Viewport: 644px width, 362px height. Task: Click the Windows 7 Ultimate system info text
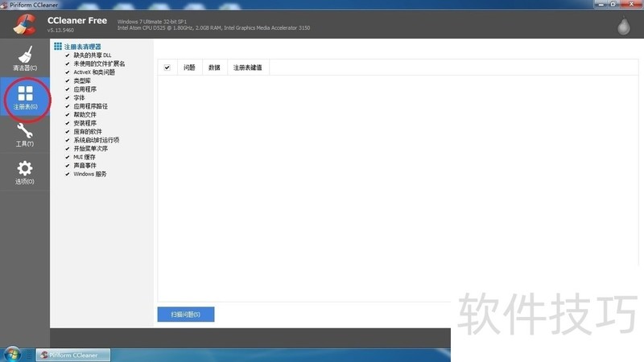tap(152, 22)
